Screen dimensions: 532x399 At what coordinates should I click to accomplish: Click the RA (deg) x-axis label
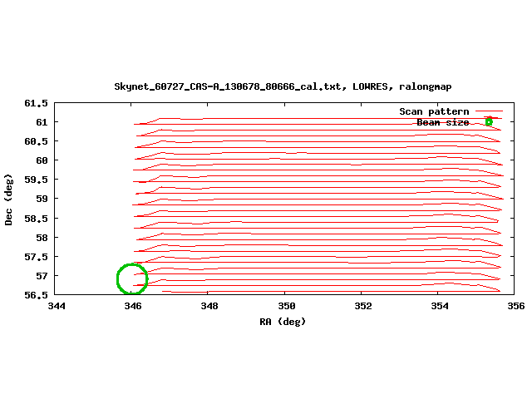point(283,321)
